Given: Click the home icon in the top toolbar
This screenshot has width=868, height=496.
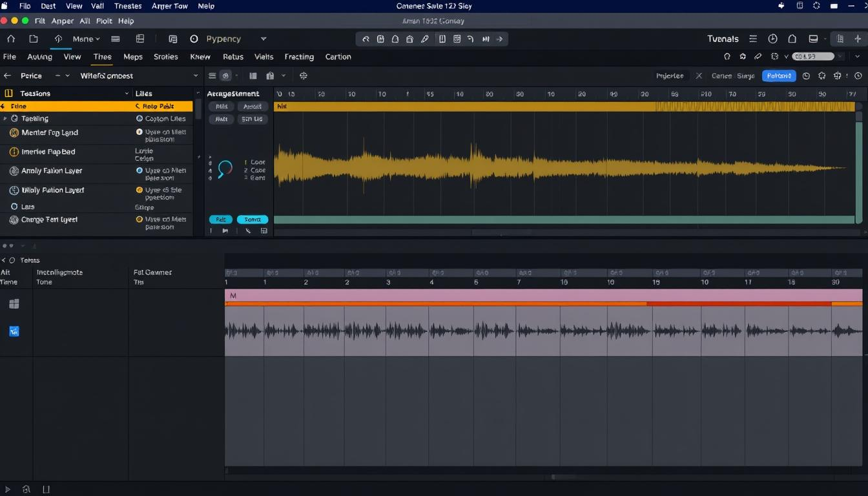Looking at the screenshot, I should [x=11, y=39].
